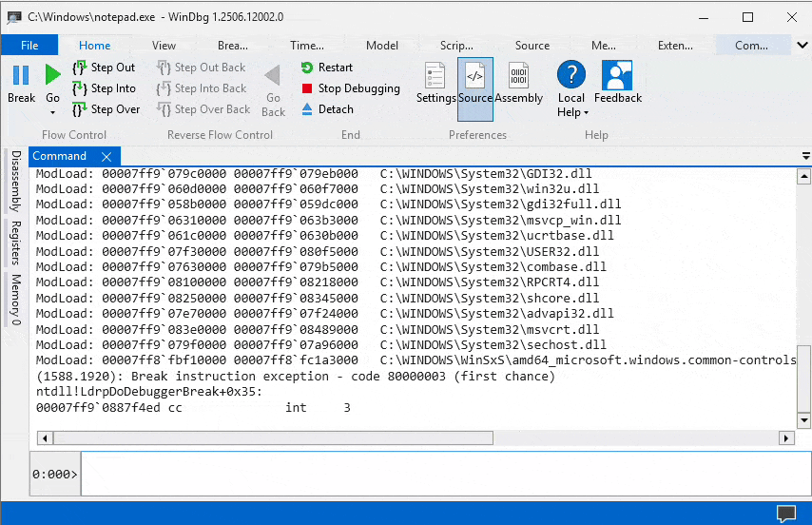Stop Debugging with the red square
This screenshot has width=812, height=525.
tap(307, 88)
